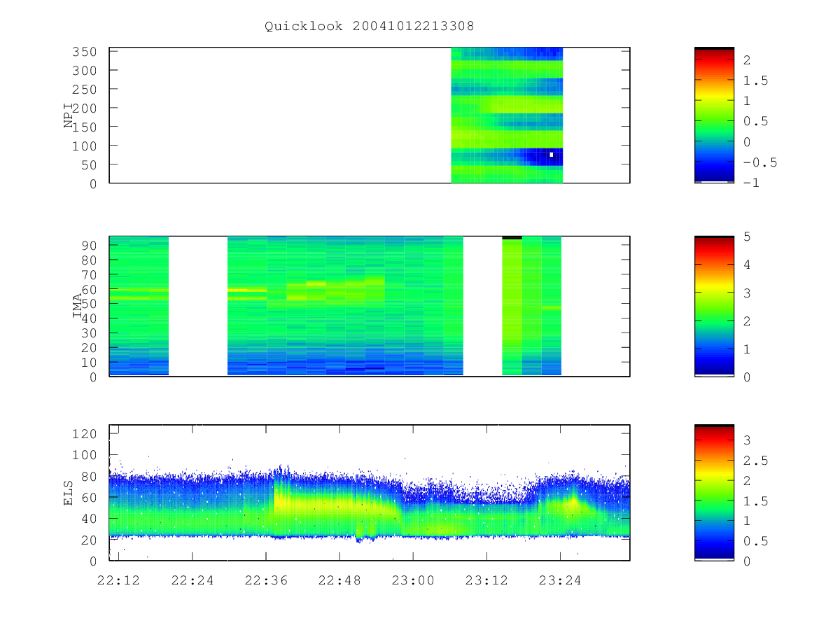
Task: Select the IMA y-axis label
Action: pos(77,307)
